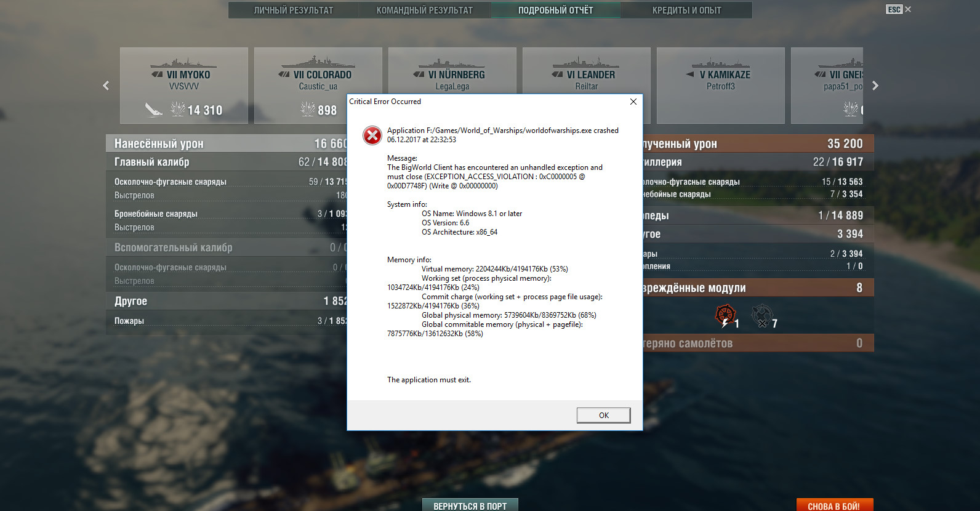The width and height of the screenshot is (980, 511).
Task: Click the Главный калибр row
Action: pos(227,162)
